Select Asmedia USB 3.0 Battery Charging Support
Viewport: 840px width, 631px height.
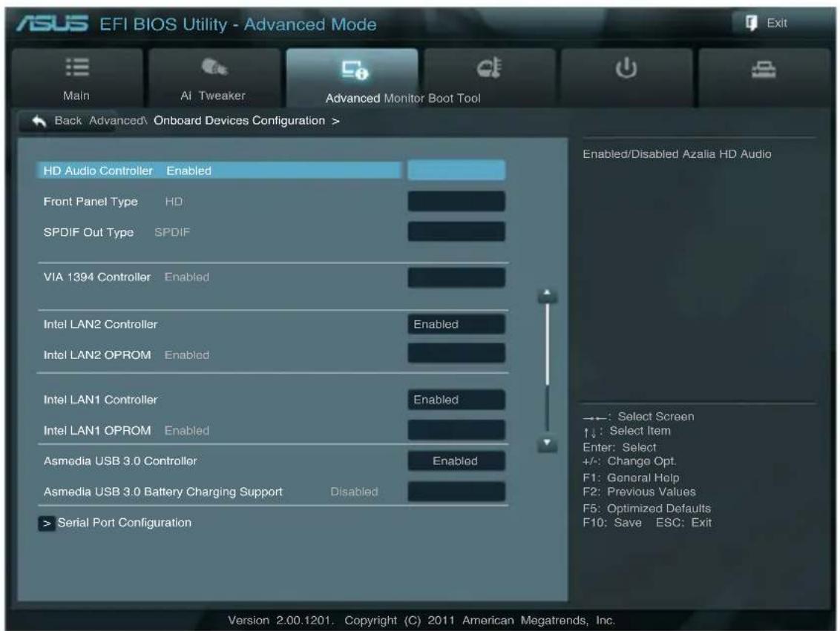tap(163, 492)
